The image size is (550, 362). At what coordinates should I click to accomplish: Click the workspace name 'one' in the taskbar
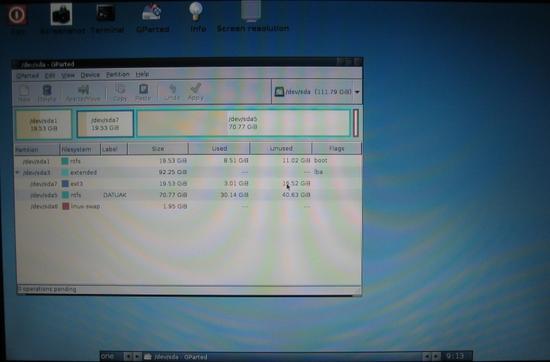pos(107,357)
